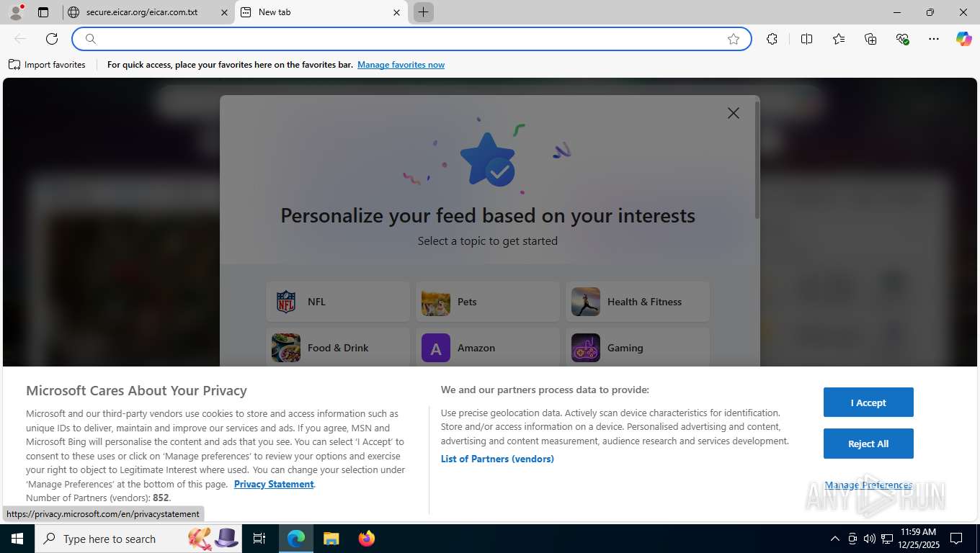
Task: Close the personalize feed dialog
Action: 734,113
